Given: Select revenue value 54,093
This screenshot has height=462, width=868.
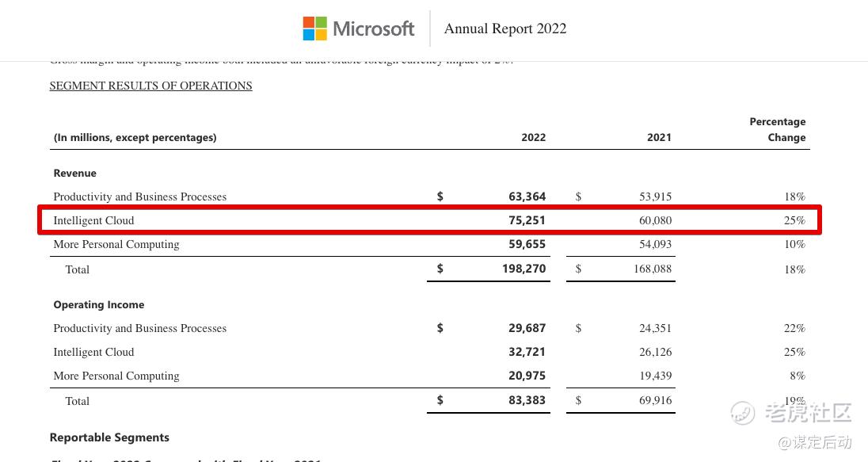Looking at the screenshot, I should 656,244.
